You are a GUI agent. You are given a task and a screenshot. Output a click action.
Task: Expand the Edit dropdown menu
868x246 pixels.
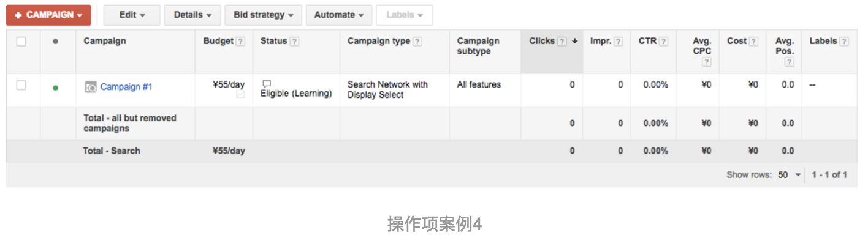pos(132,15)
